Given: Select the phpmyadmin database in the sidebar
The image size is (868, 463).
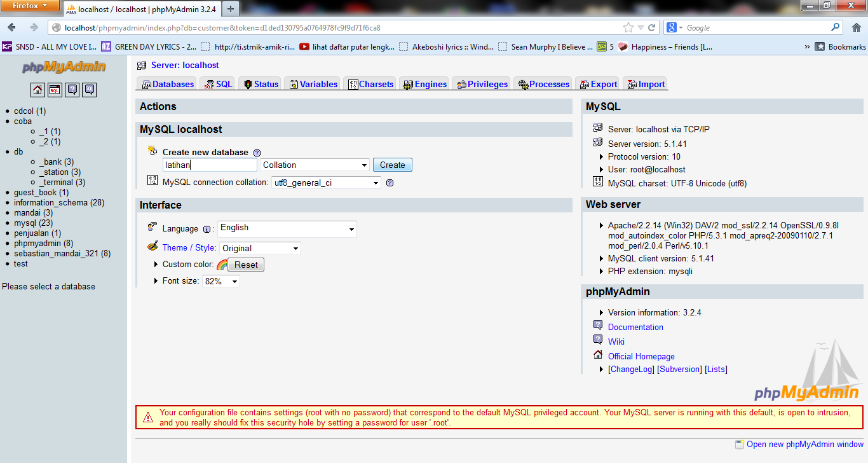Looking at the screenshot, I should click(43, 243).
